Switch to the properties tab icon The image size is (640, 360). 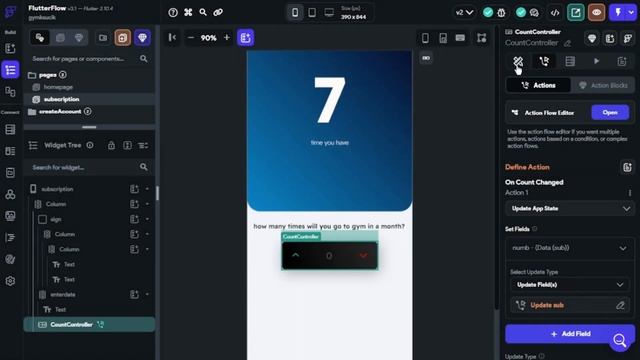click(x=518, y=62)
